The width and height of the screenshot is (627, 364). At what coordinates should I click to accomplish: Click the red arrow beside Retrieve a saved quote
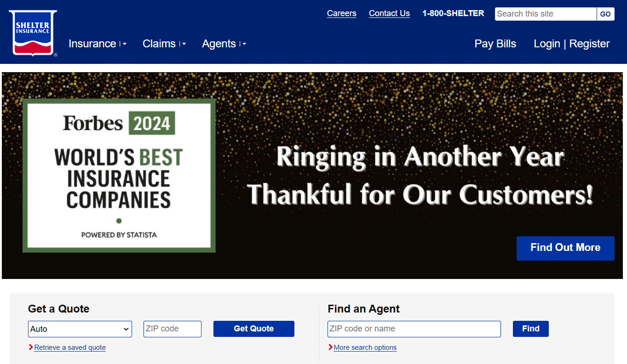(30, 347)
